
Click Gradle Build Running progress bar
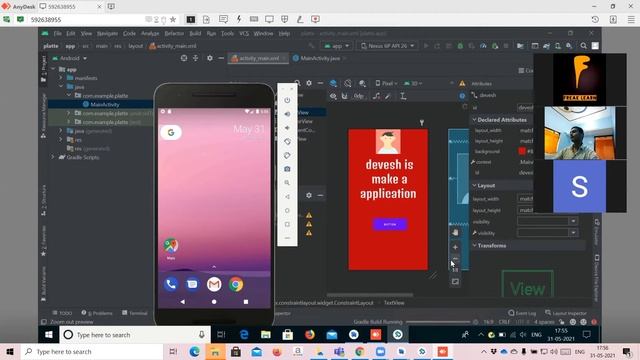(x=438, y=322)
